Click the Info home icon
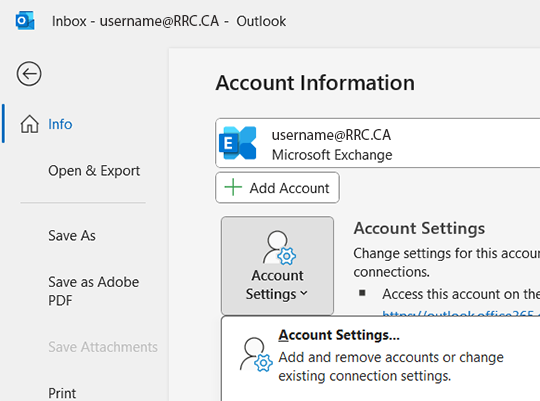 (30, 124)
